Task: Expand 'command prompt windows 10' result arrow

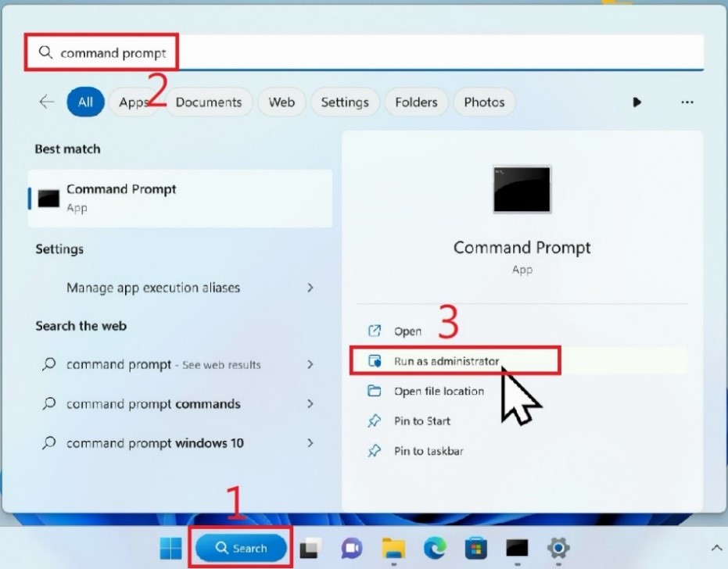Action: click(x=310, y=443)
